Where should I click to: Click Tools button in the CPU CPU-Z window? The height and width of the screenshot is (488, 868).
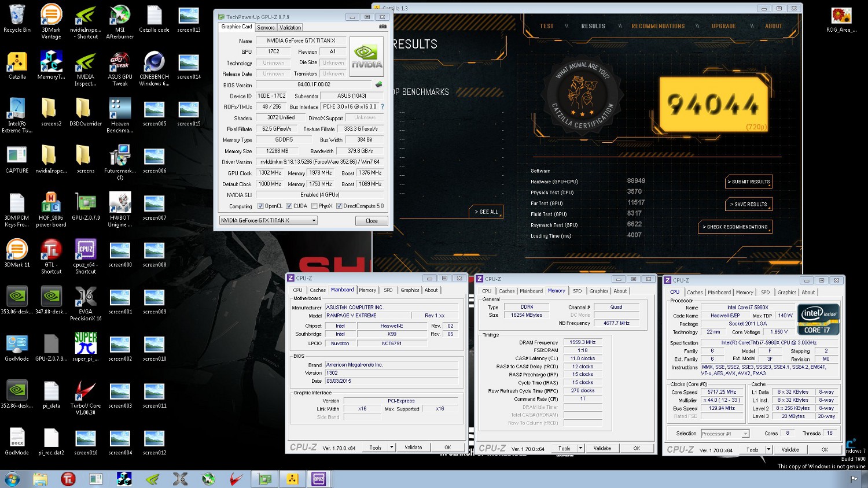(x=752, y=449)
